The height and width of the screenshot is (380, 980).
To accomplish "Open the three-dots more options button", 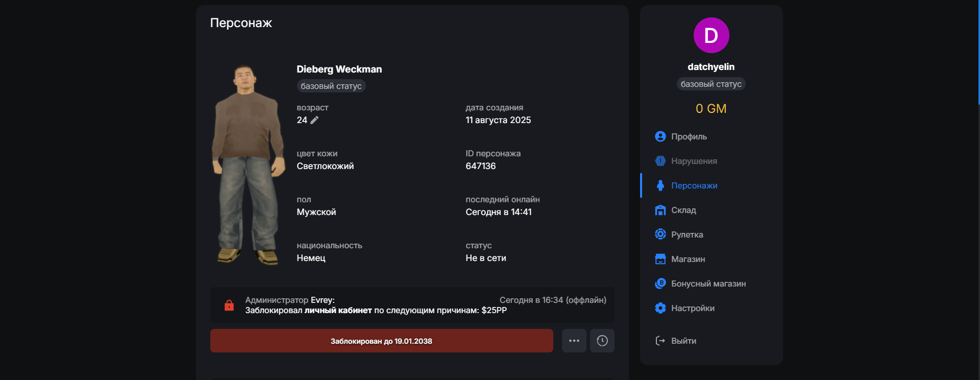I will coord(574,341).
